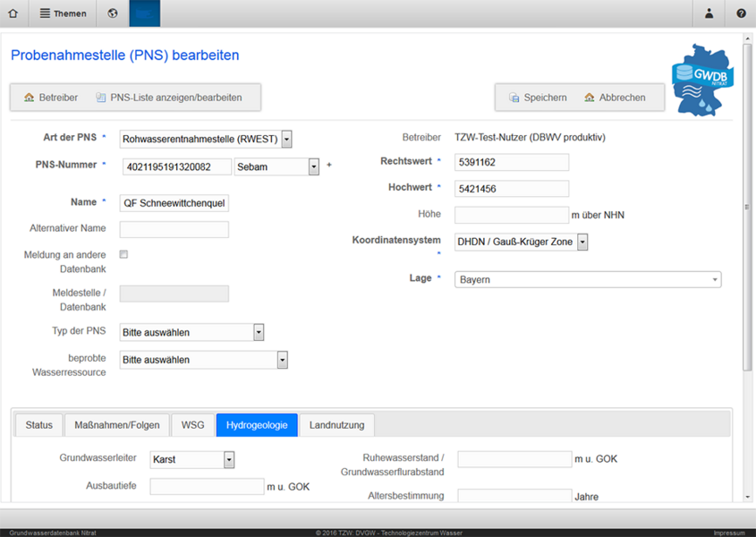Image resolution: width=756 pixels, height=537 pixels.
Task: Click the home icon in top bar
Action: [x=13, y=13]
